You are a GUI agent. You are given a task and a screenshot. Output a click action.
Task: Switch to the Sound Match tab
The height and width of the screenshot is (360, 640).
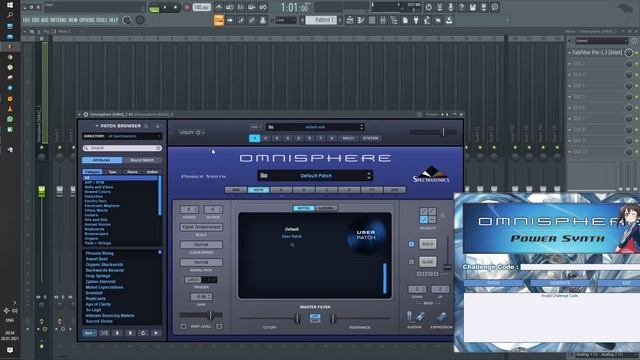click(x=142, y=160)
